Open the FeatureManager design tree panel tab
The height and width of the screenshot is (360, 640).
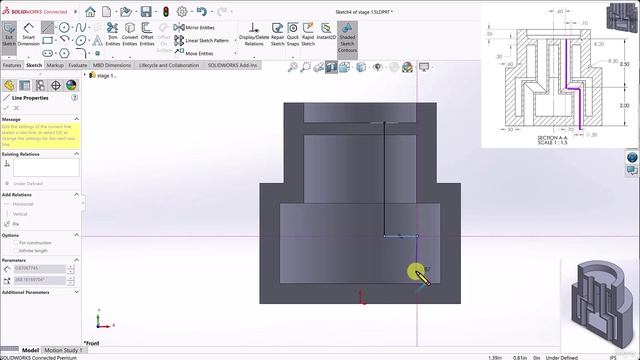coord(9,85)
